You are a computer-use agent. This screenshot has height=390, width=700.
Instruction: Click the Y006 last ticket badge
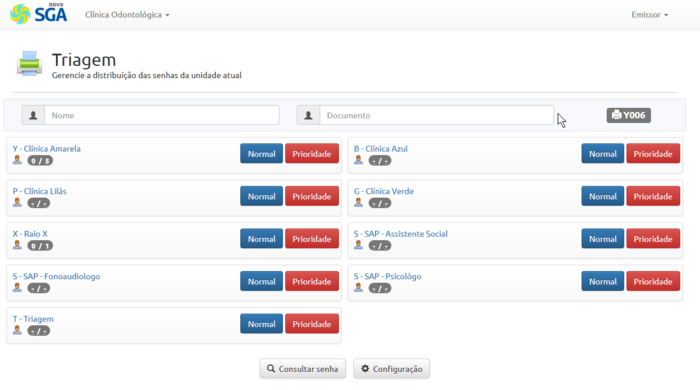point(629,115)
